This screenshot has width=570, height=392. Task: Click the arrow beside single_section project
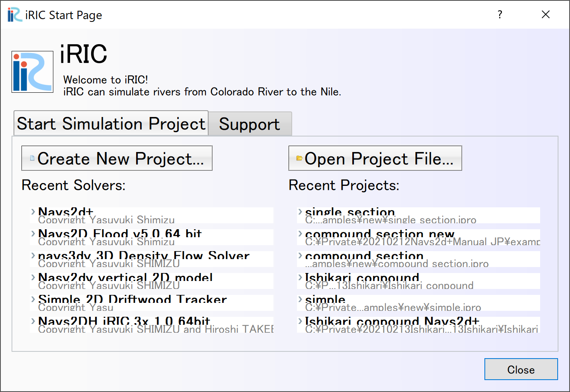pos(301,211)
